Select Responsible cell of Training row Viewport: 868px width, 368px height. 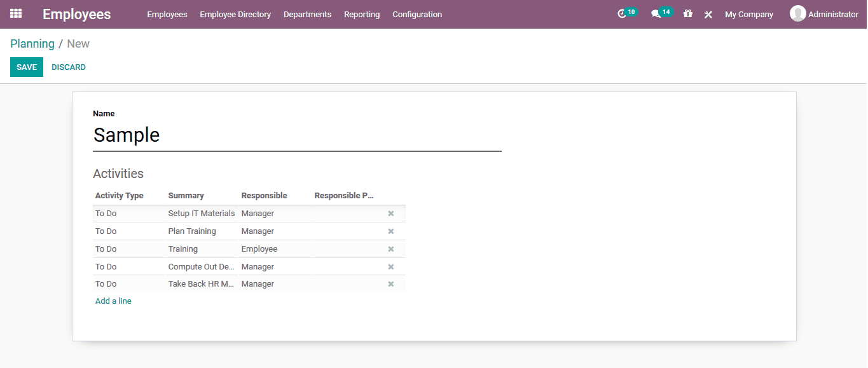point(259,249)
